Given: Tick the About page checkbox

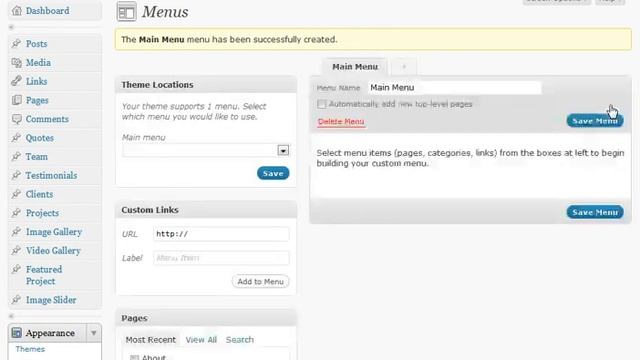Looking at the screenshot, I should pyautogui.click(x=134, y=358).
